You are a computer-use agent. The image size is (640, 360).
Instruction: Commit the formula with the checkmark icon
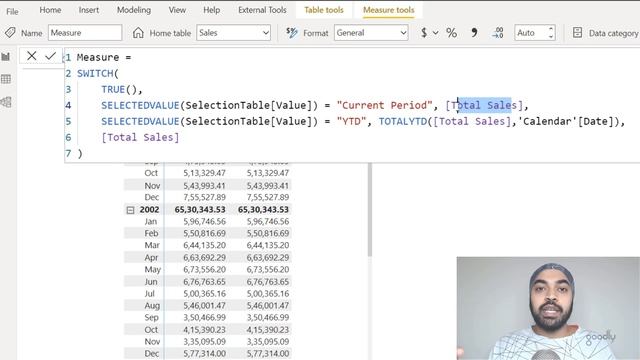pos(51,56)
